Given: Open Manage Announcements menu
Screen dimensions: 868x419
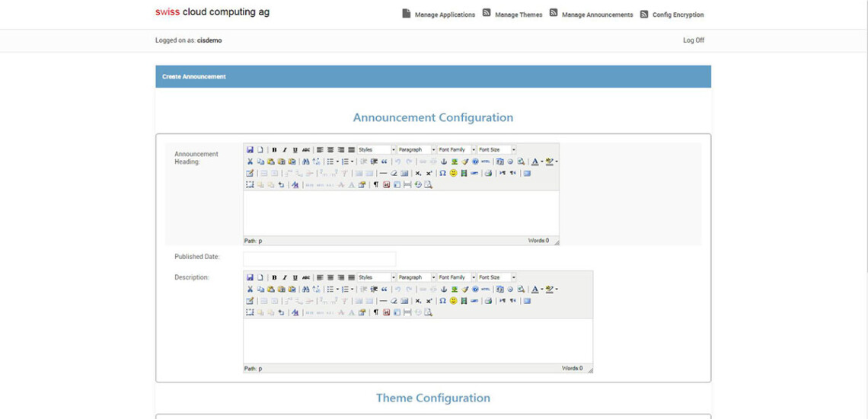Looking at the screenshot, I should [591, 14].
